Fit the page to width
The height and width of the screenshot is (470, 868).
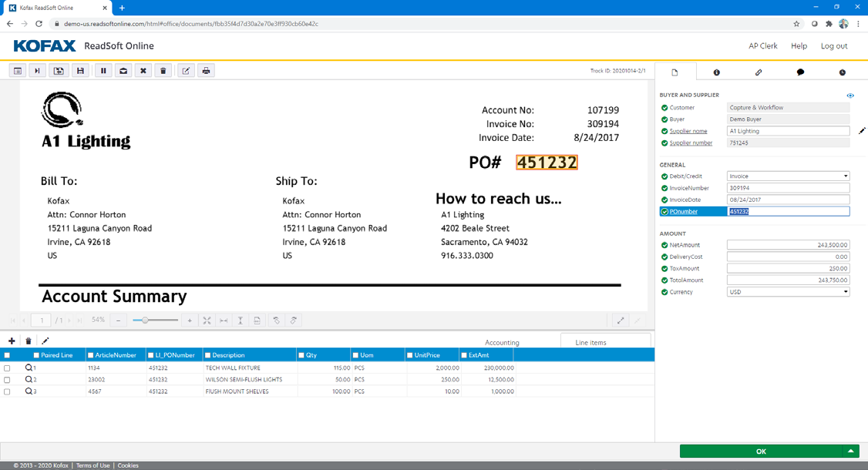pos(224,321)
